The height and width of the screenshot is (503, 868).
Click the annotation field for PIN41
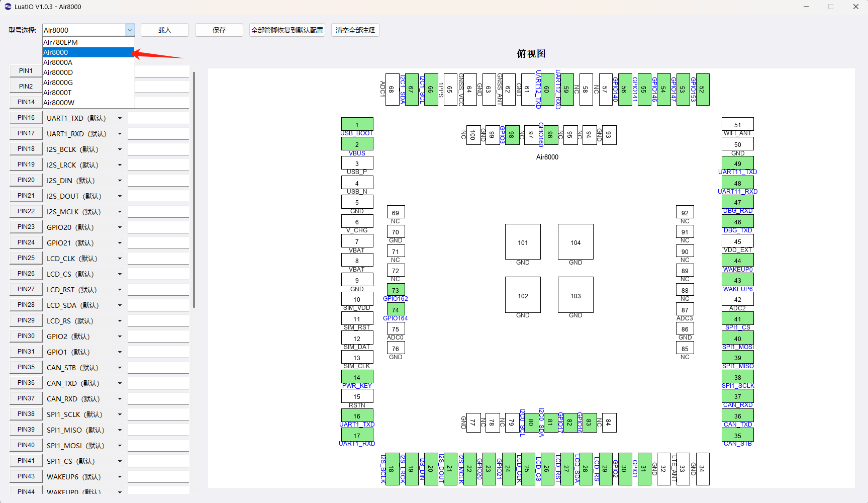(158, 461)
